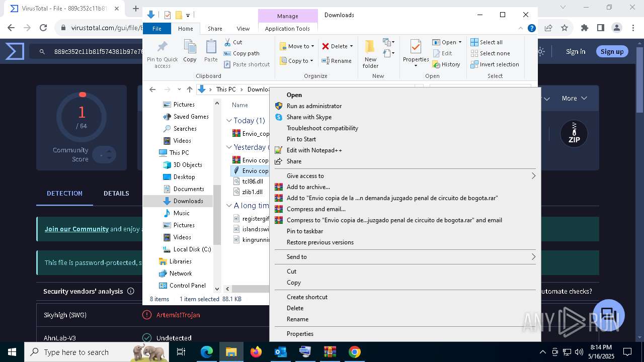Expand the Send to submenu
This screenshot has width=644, height=362.
tap(405, 257)
